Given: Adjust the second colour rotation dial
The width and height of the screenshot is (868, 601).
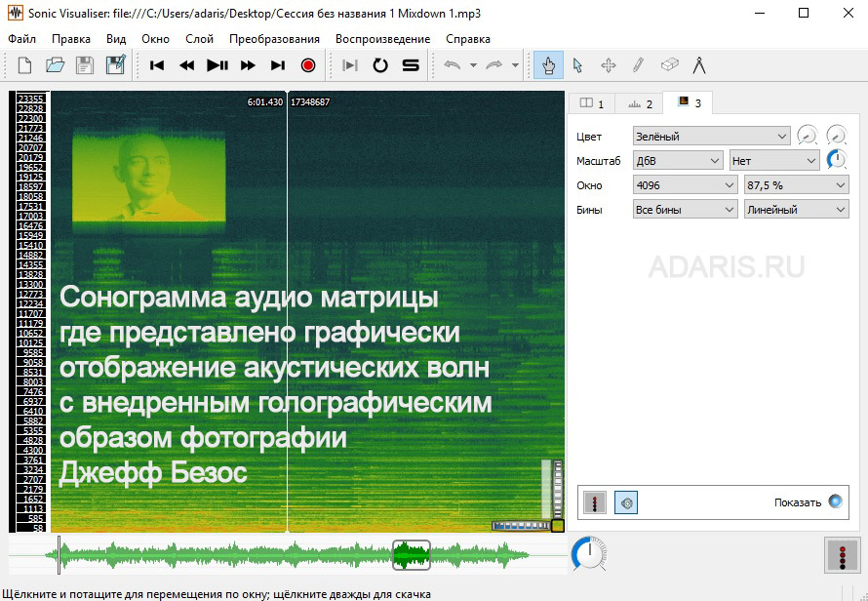Looking at the screenshot, I should (x=837, y=136).
